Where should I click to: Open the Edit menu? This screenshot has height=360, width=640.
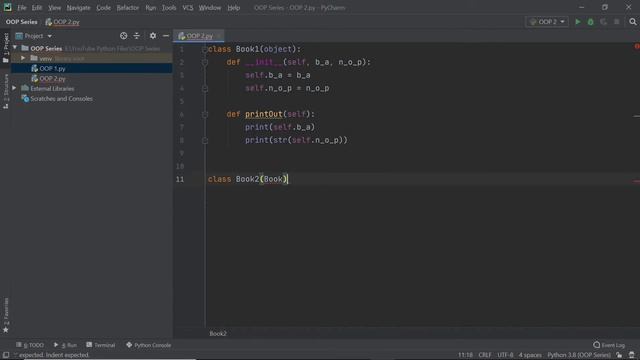pos(37,8)
